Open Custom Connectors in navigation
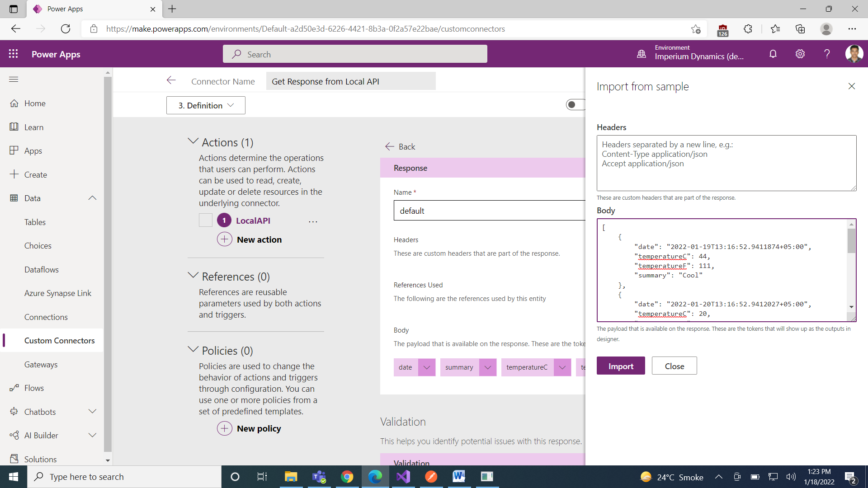 pyautogui.click(x=59, y=340)
